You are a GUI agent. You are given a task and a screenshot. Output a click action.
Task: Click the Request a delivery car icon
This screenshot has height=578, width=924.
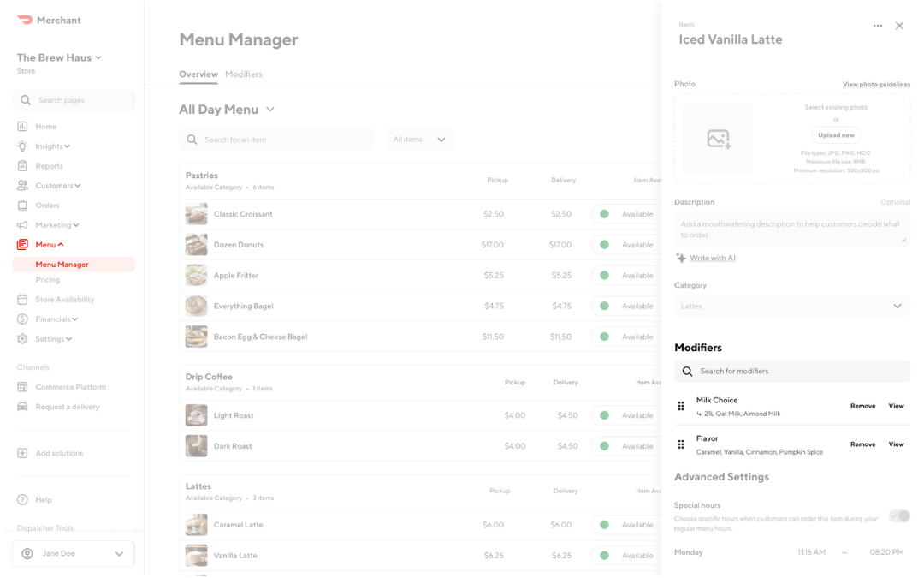click(22, 407)
